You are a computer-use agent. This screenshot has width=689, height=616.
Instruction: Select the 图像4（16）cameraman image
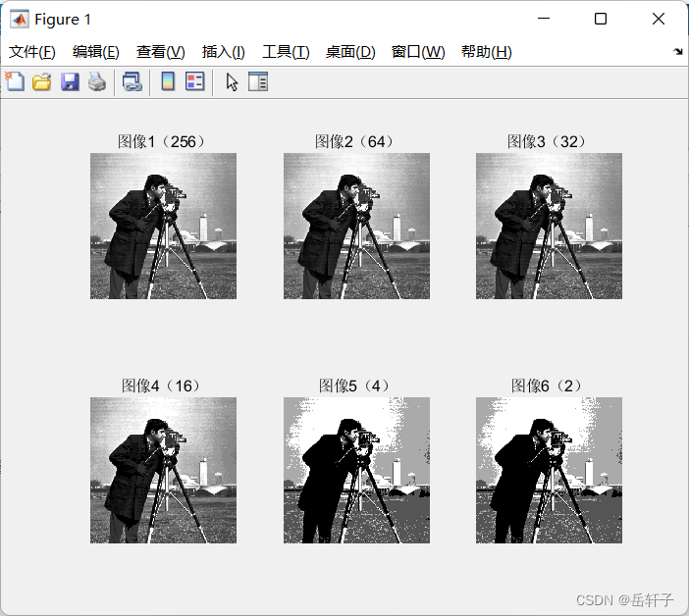point(164,470)
